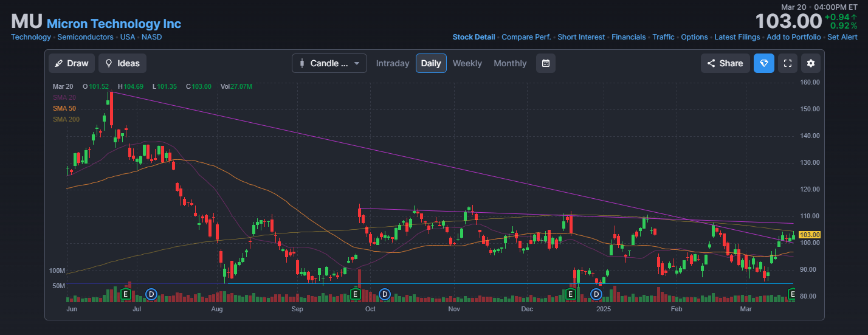
Task: Click the SMA 20 indicator label
Action: [64, 97]
